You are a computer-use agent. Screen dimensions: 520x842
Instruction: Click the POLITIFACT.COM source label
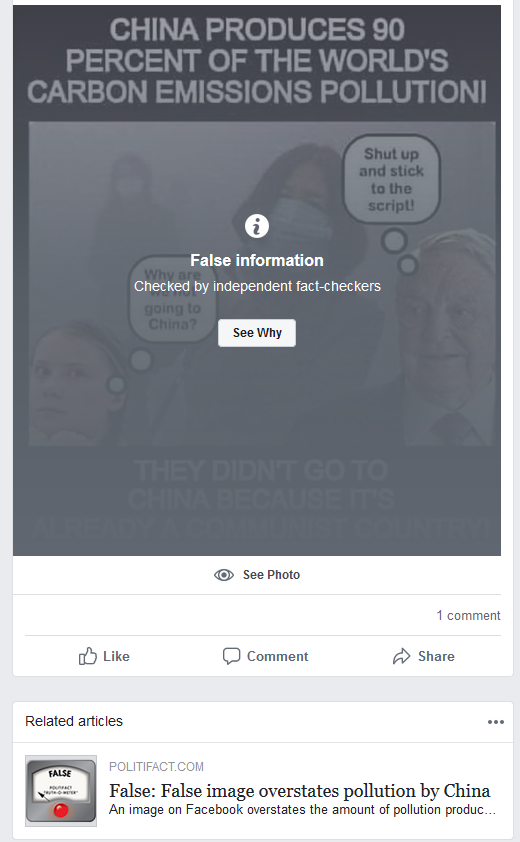(x=156, y=767)
